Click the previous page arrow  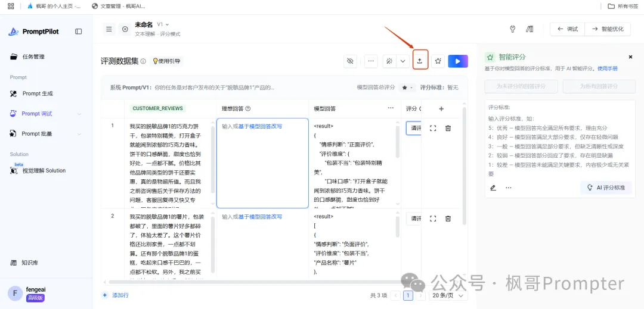[396, 295]
